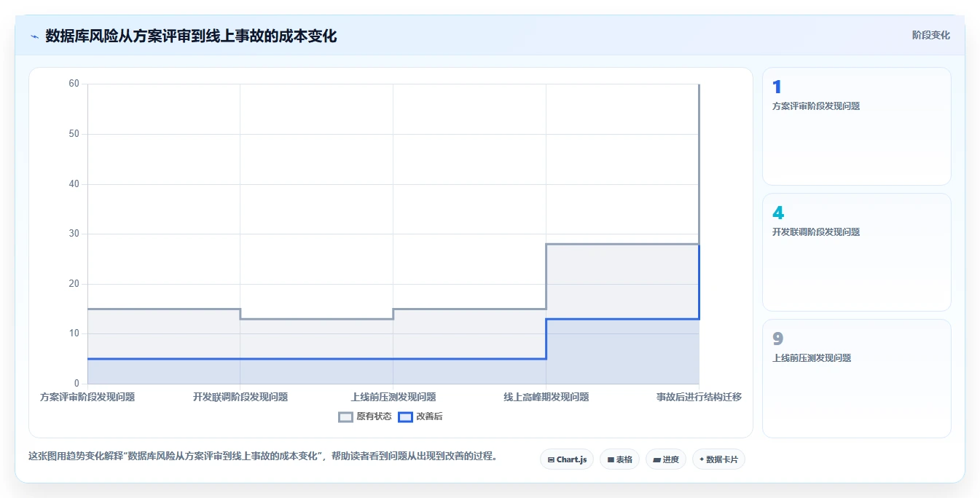Click y-axis value 50
Image resolution: width=980 pixels, height=498 pixels.
point(74,134)
